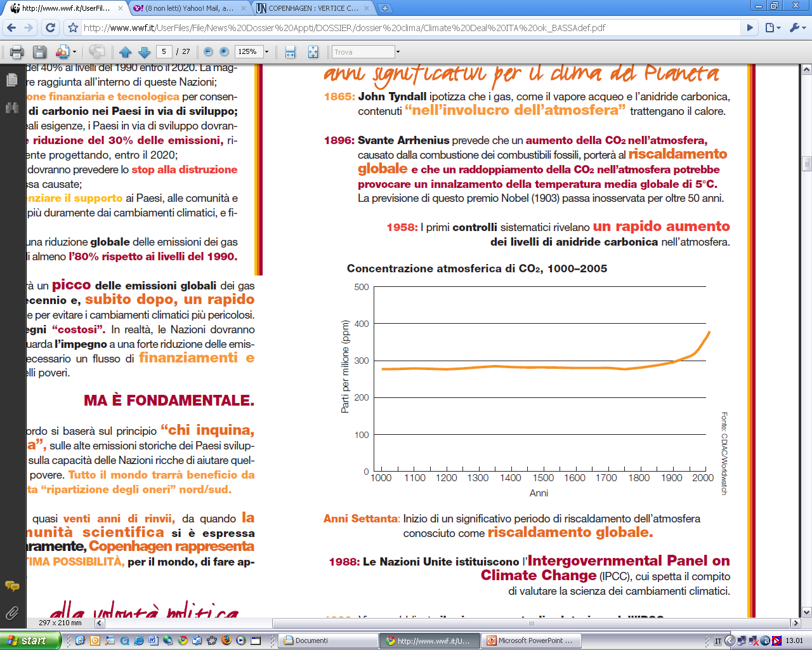
Task: Open the Chrome page menu
Action: tap(772, 27)
